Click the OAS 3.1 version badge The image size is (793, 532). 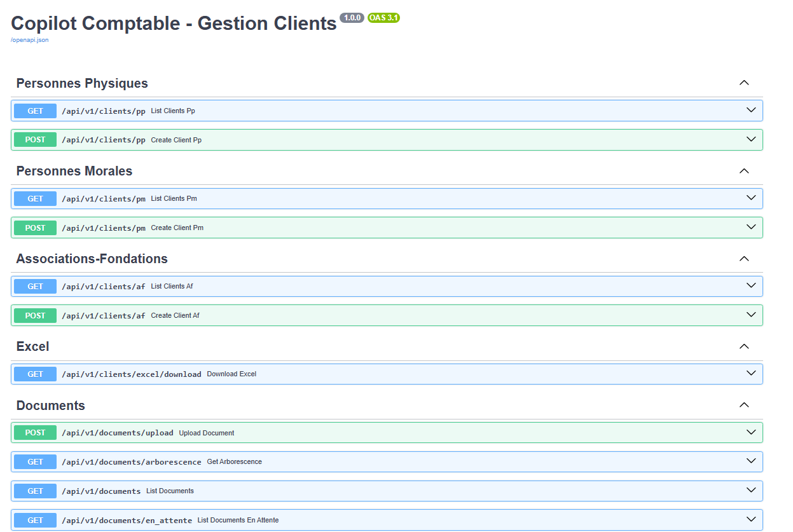tap(383, 18)
